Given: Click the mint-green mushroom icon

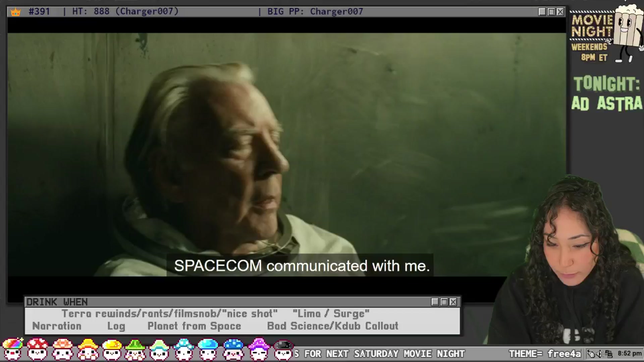Looking at the screenshot, I should pyautogui.click(x=160, y=349).
